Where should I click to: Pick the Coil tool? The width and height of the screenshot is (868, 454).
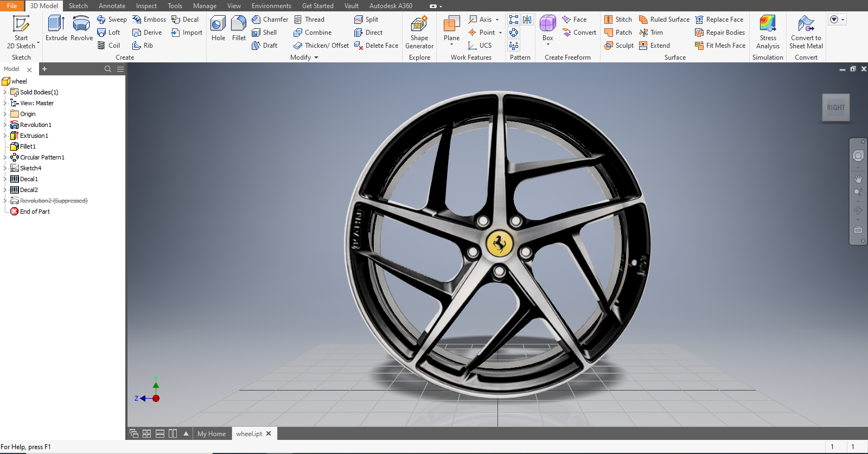(x=108, y=46)
